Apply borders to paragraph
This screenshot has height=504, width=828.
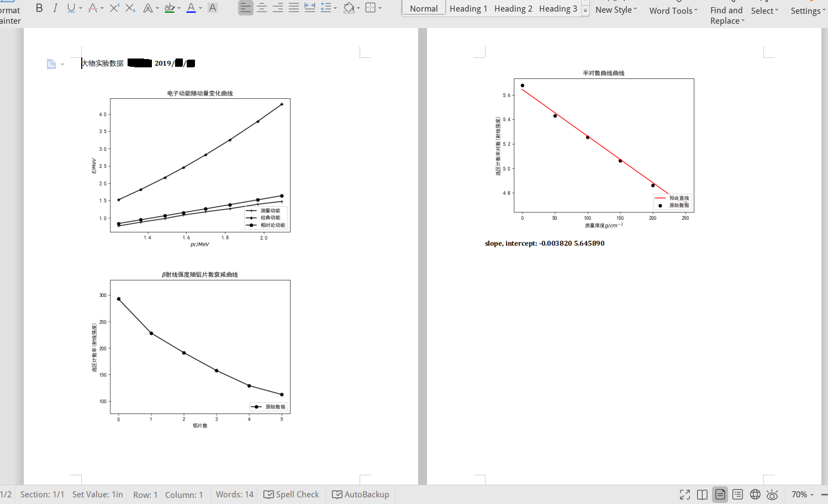pyautogui.click(x=371, y=8)
